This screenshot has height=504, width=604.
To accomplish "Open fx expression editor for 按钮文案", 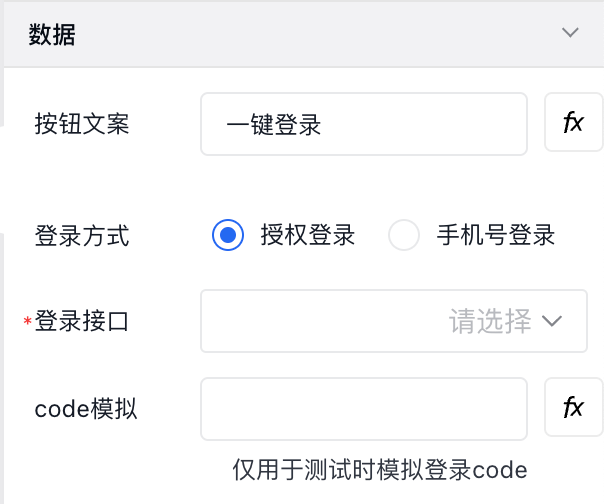I will click(573, 123).
